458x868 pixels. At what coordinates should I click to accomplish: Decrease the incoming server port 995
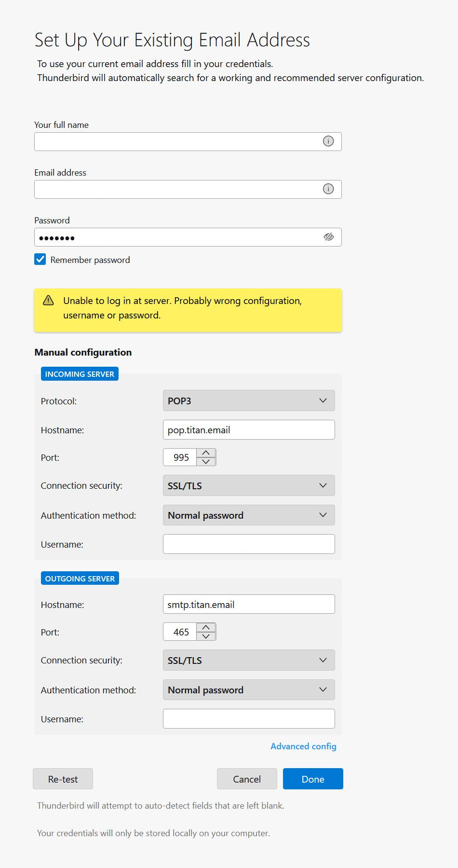click(206, 461)
